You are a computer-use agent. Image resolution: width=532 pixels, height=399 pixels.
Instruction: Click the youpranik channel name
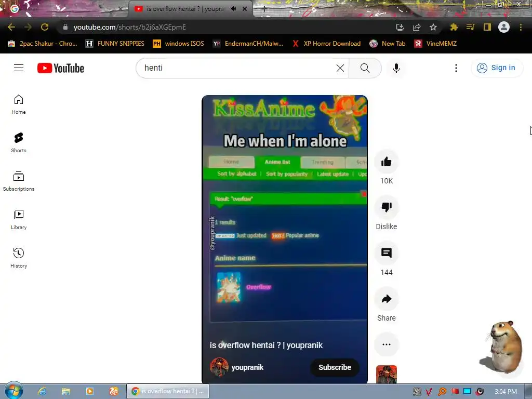[247, 367]
